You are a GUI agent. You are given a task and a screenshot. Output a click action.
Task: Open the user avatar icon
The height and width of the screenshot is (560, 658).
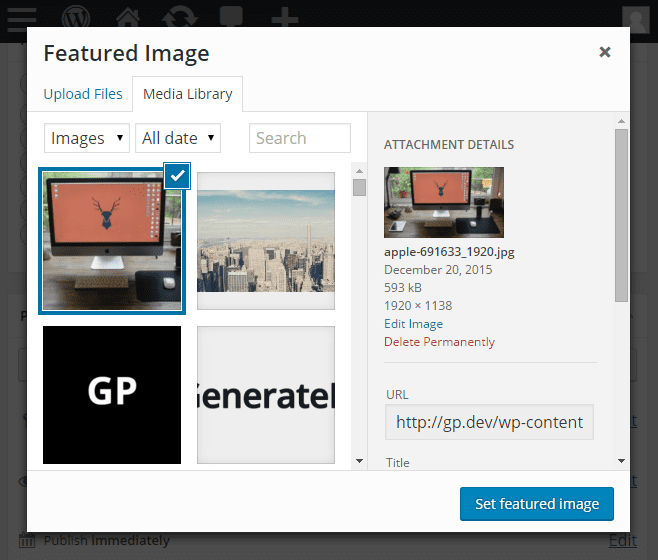point(635,19)
